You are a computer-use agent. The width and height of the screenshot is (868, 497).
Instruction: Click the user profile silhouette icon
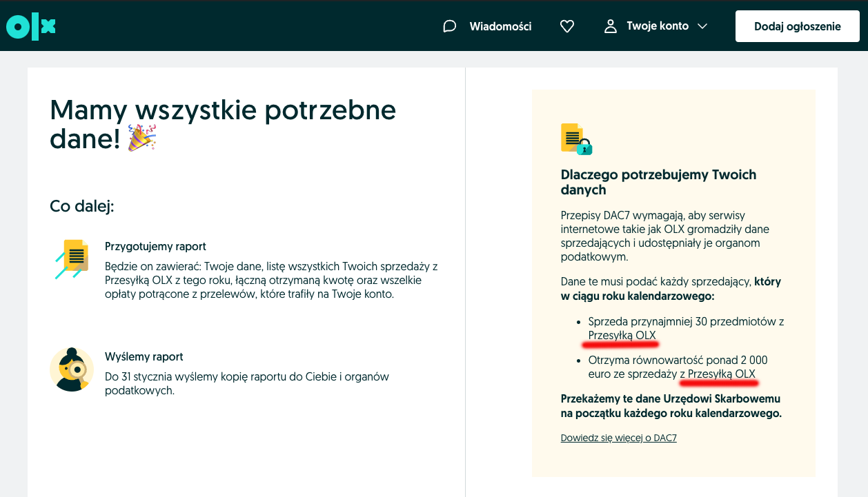click(x=610, y=26)
